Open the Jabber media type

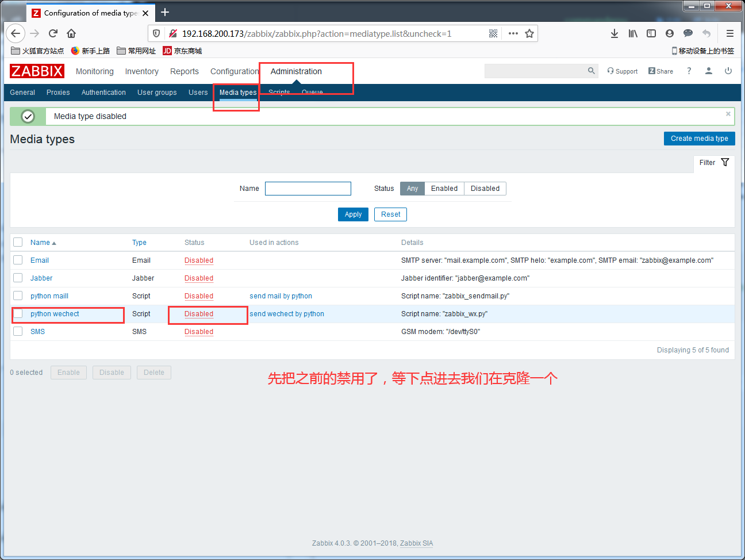[x=41, y=278]
